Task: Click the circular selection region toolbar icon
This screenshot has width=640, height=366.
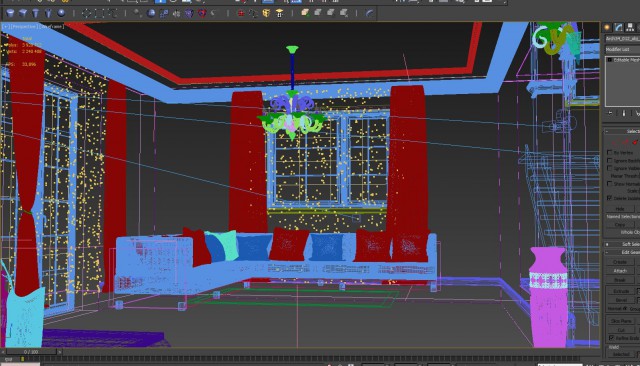Action: [x=87, y=13]
